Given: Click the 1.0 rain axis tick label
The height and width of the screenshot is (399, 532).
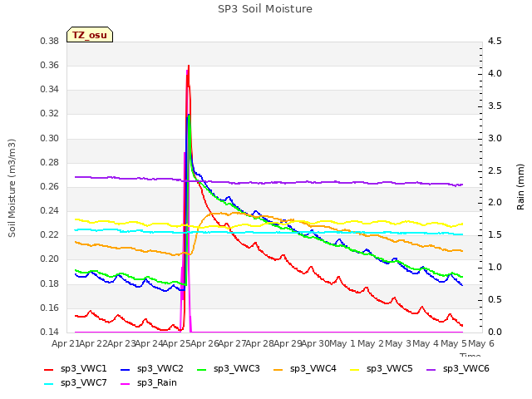Looking at the screenshot, I should (495, 268).
